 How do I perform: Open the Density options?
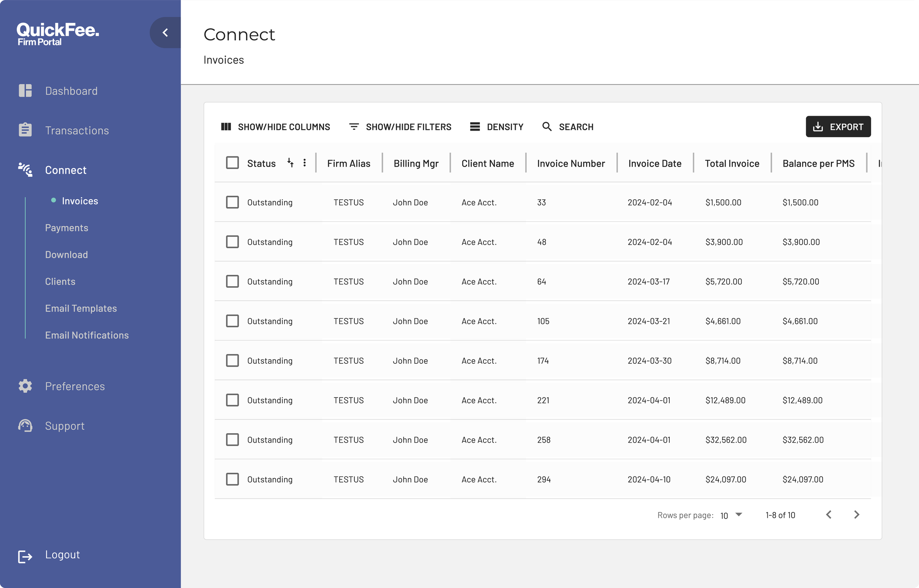pyautogui.click(x=496, y=127)
